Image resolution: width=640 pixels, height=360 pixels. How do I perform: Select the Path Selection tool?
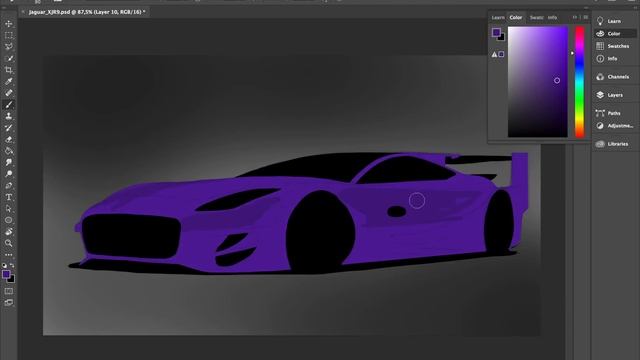click(x=9, y=209)
